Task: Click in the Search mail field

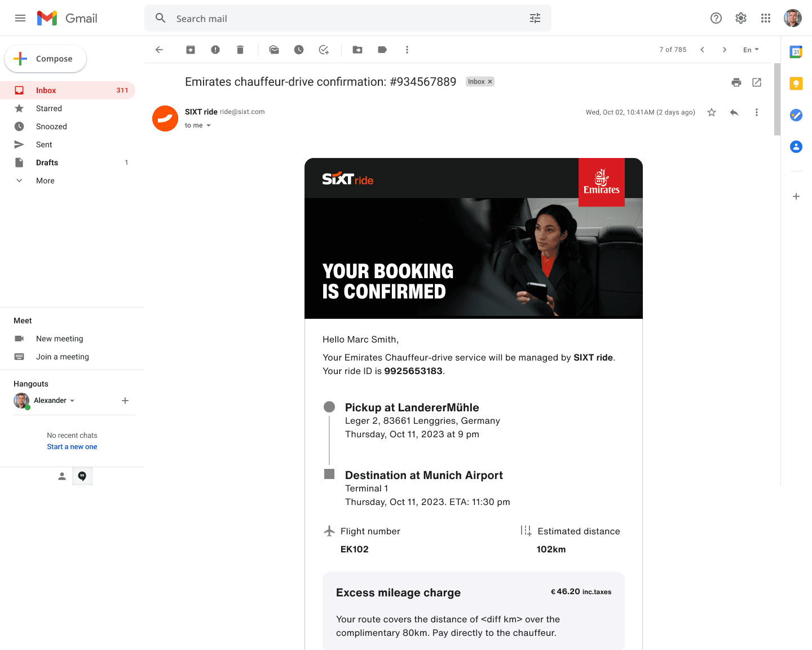Action: [347, 19]
